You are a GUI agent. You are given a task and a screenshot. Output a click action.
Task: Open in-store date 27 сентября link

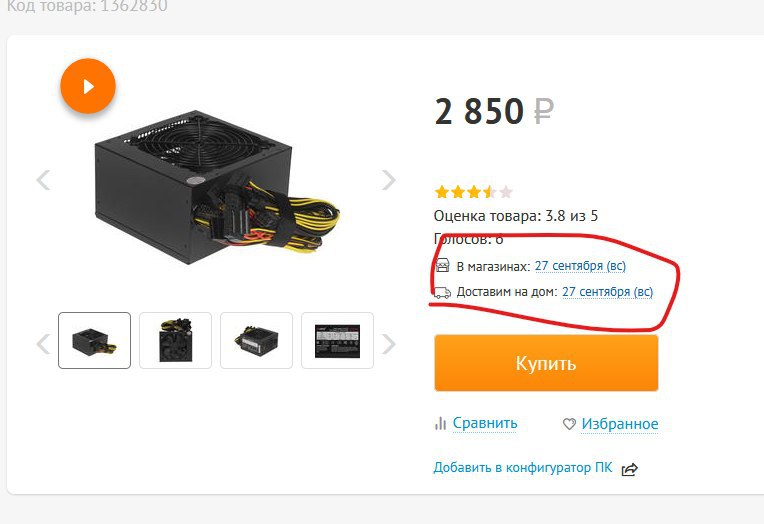pyautogui.click(x=580, y=266)
